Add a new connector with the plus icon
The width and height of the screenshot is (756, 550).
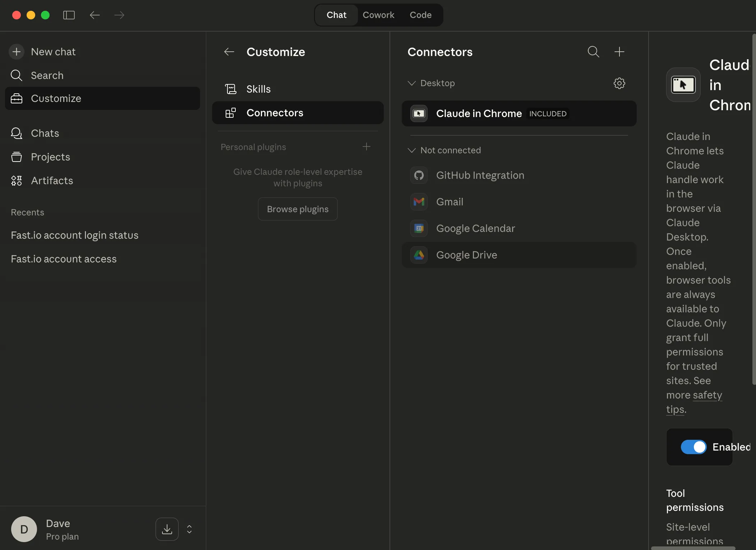620,52
